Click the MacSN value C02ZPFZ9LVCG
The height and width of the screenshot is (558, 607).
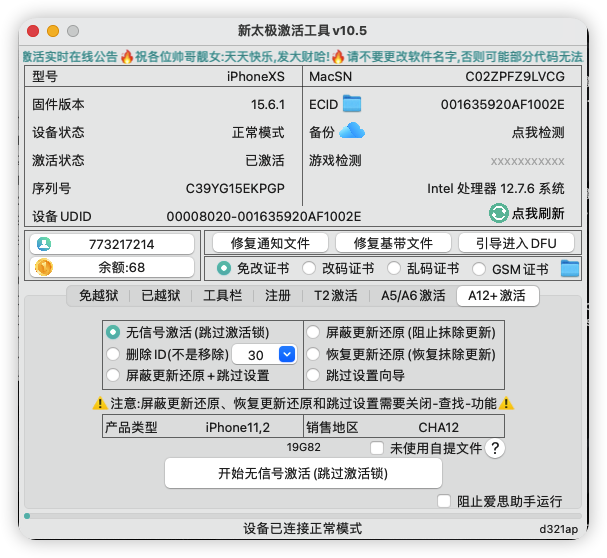(515, 77)
